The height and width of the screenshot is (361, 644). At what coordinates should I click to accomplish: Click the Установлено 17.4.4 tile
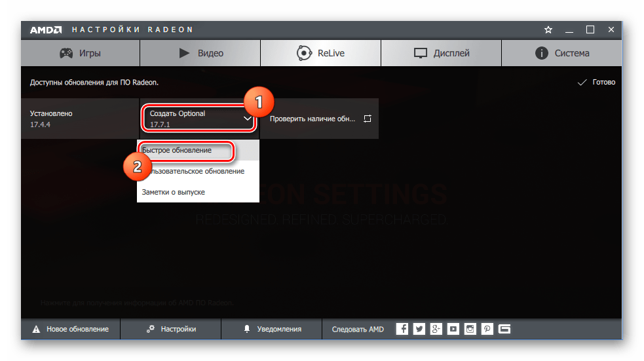click(x=80, y=119)
